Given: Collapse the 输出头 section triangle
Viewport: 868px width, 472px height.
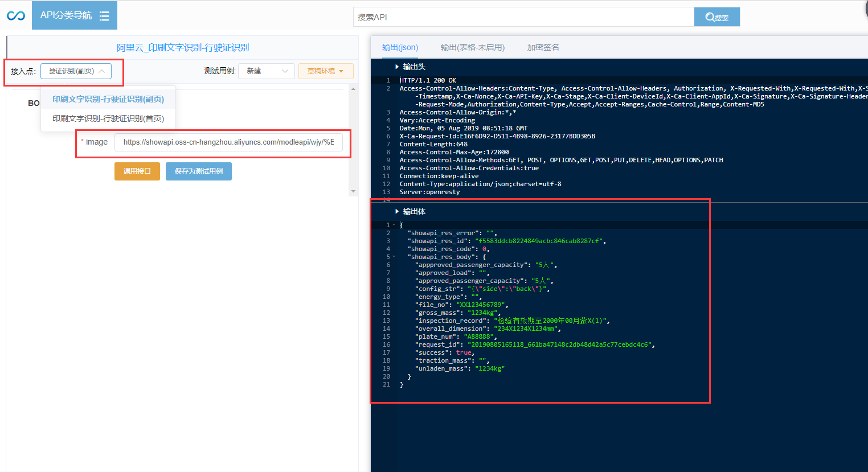Looking at the screenshot, I should (x=397, y=67).
